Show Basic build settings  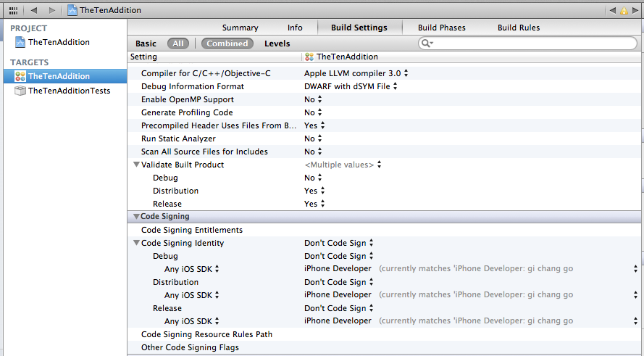click(x=146, y=44)
